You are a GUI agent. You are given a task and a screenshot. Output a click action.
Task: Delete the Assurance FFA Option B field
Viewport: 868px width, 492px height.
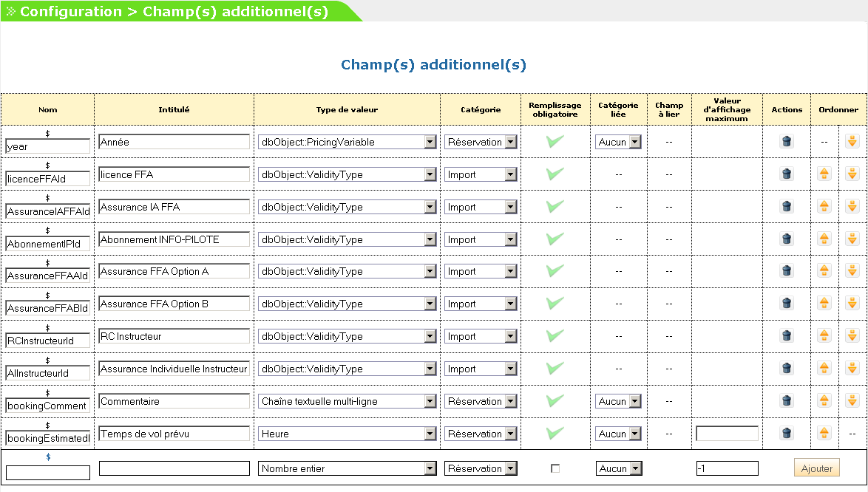click(787, 304)
